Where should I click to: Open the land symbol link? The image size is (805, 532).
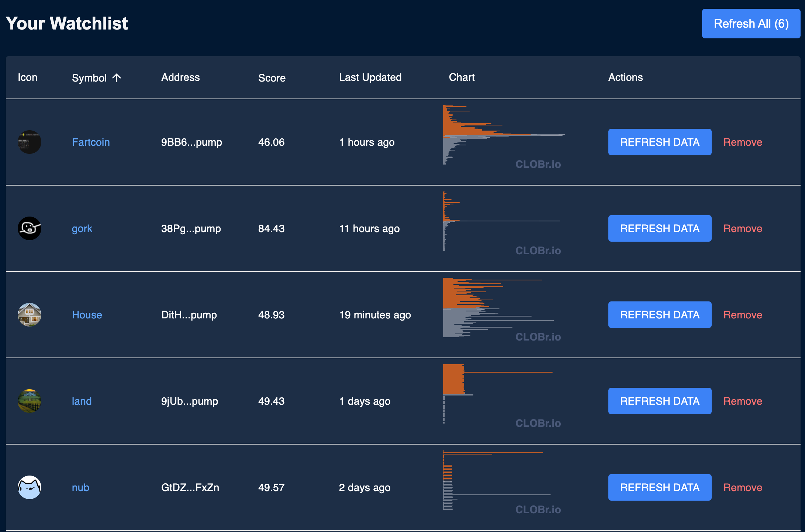coord(82,401)
